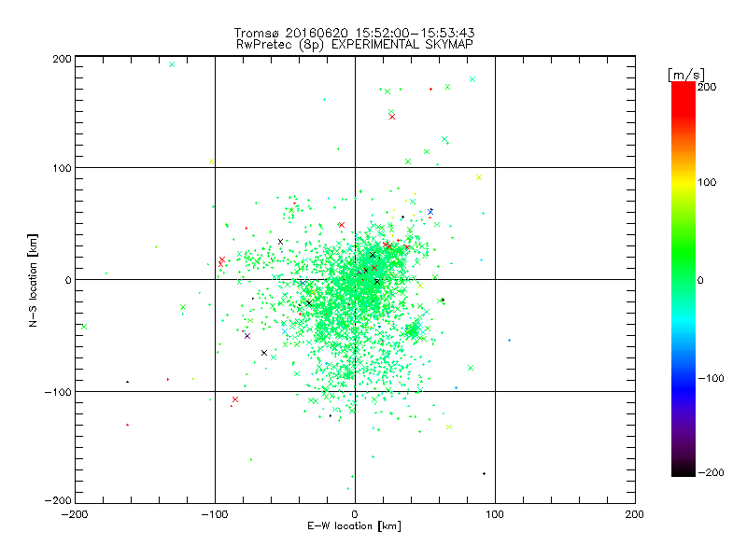Click the cyan X marker in the plot's top-left corner
747x560 pixels.
pos(172,64)
